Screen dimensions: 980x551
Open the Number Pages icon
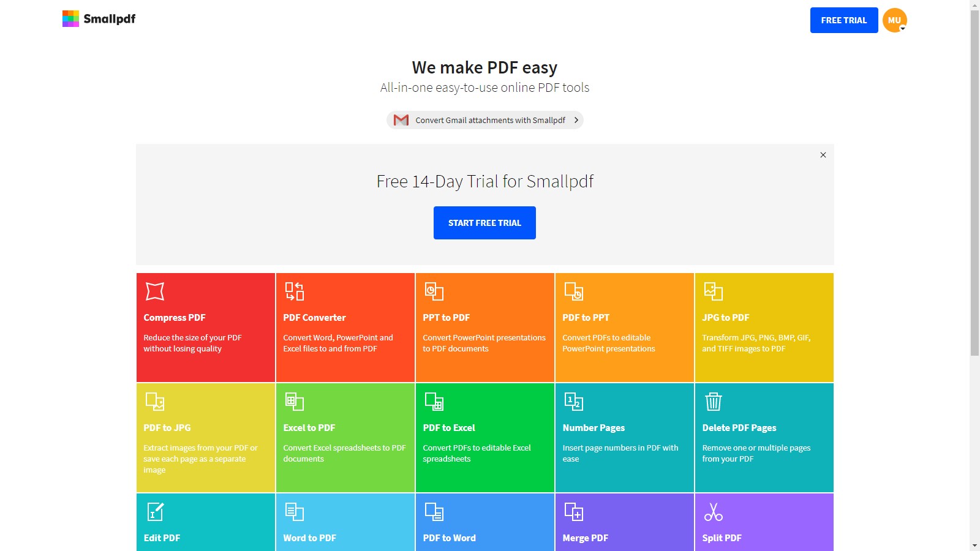click(574, 402)
